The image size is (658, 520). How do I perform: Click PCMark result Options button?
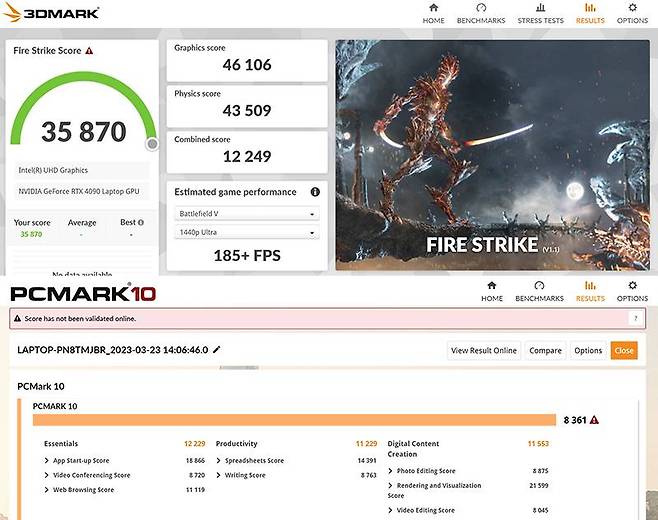tap(588, 350)
